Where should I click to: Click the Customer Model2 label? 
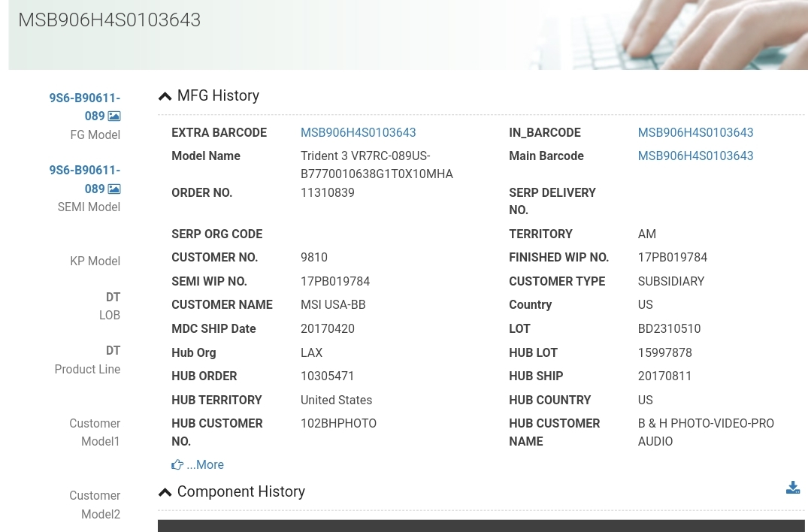click(95, 505)
